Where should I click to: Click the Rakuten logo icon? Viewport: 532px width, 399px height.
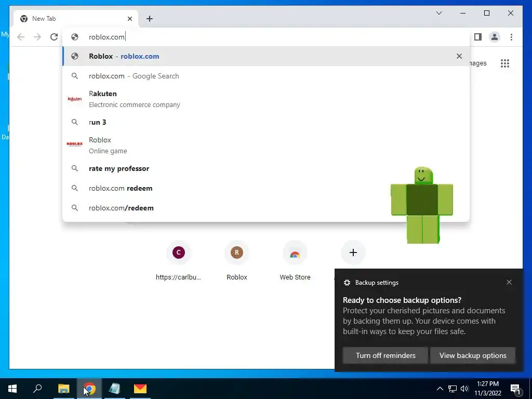point(75,99)
